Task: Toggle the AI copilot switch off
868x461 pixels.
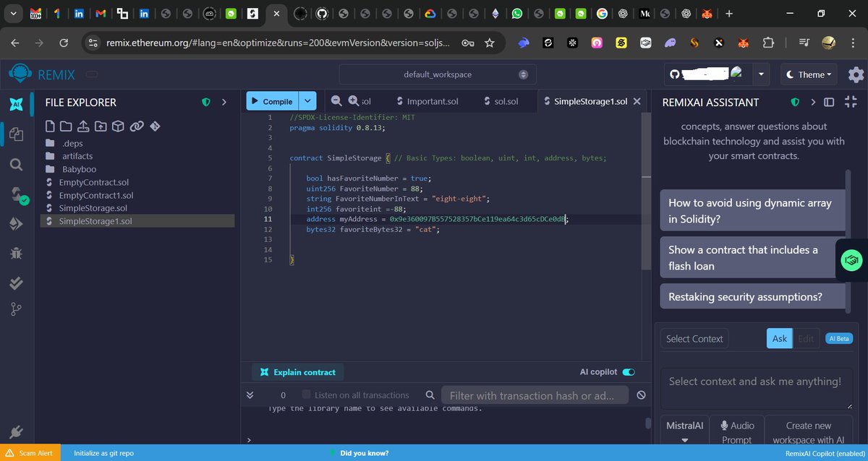Action: point(629,371)
